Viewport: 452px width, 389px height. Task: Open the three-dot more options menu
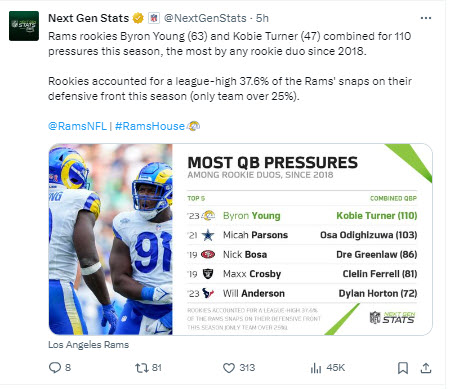426,18
